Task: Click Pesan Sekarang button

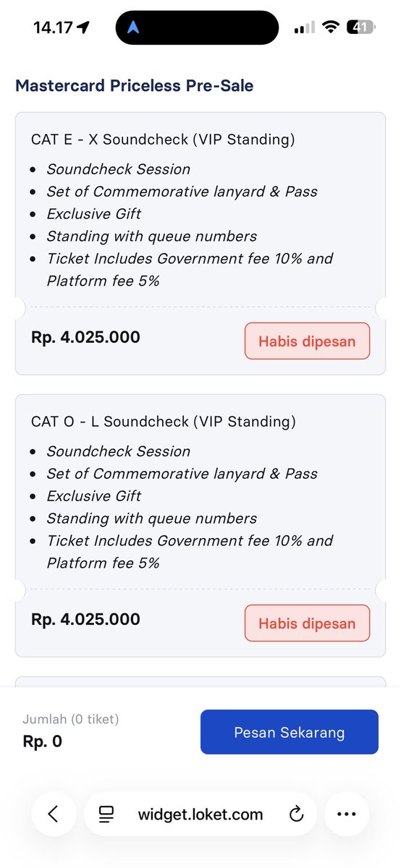Action: point(290,732)
